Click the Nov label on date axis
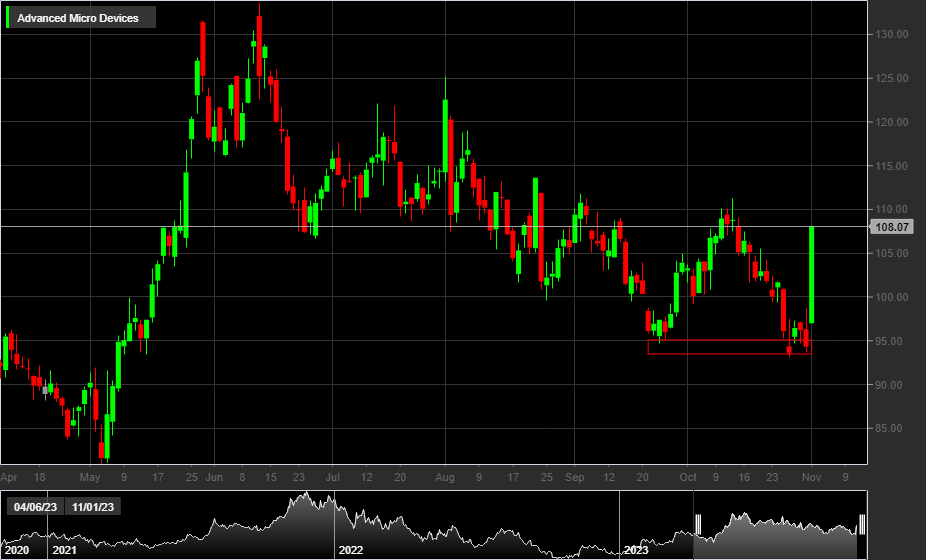This screenshot has width=926, height=560. [x=811, y=477]
